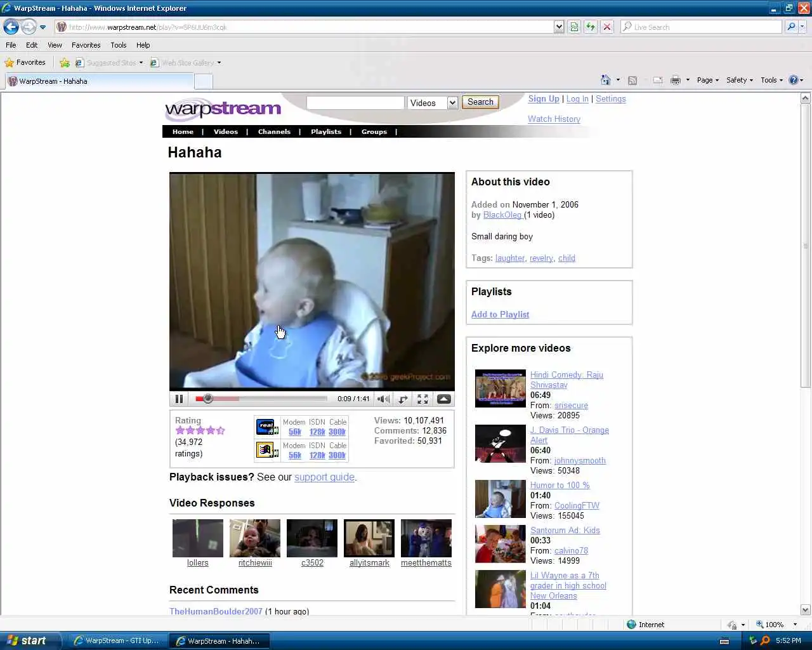Open the address bar dropdown
The width and height of the screenshot is (812, 650).
(559, 27)
